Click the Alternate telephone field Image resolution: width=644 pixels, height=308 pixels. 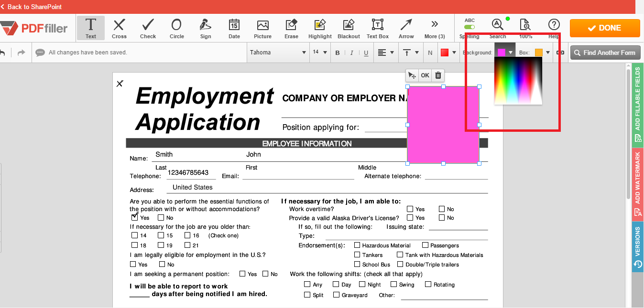click(x=456, y=175)
